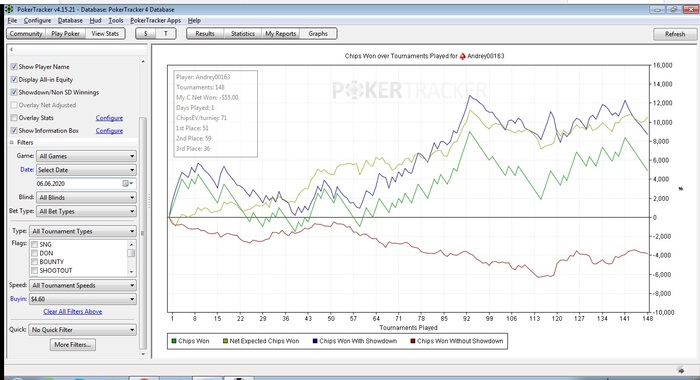
Task: Open the Statistics tab
Action: (243, 33)
